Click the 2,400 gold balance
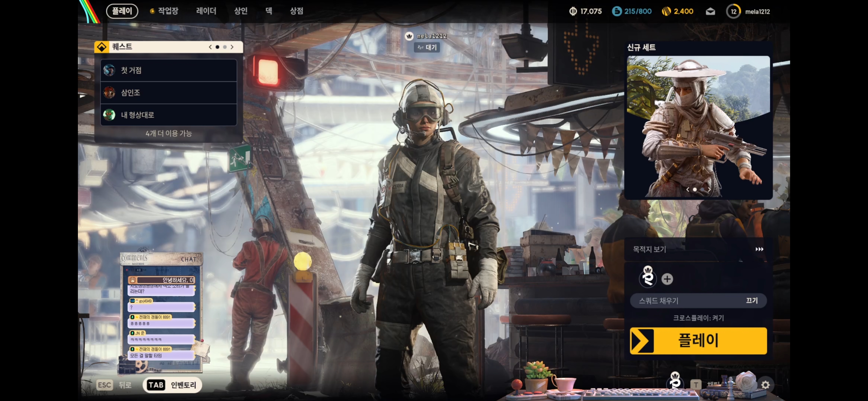Viewport: 868px width, 401px height. [683, 11]
